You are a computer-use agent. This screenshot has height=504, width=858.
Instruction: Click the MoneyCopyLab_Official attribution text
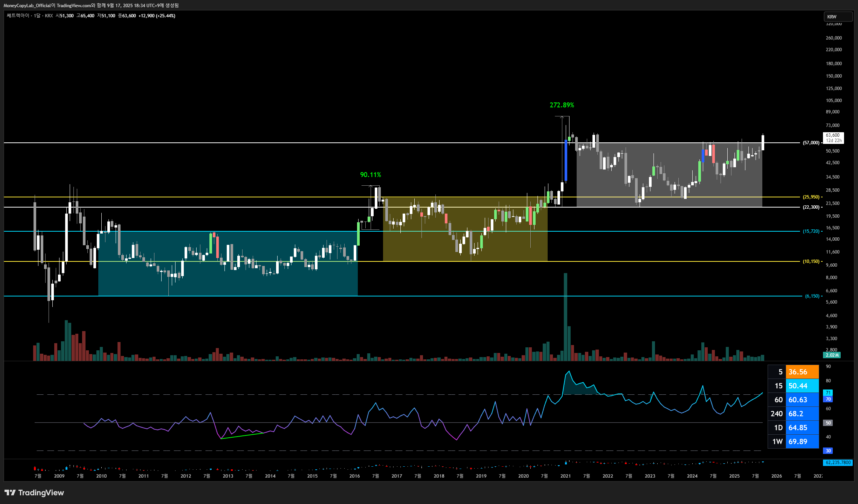click(27, 5)
